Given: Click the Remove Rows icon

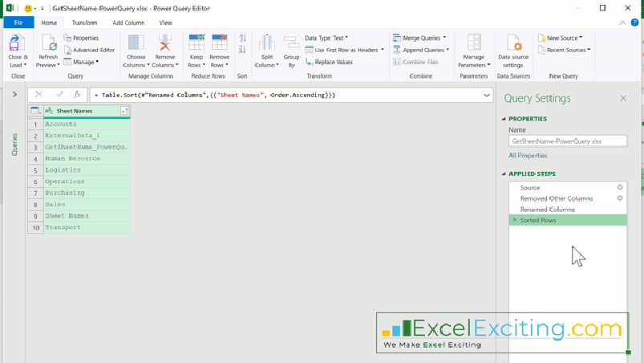Looking at the screenshot, I should [x=219, y=43].
